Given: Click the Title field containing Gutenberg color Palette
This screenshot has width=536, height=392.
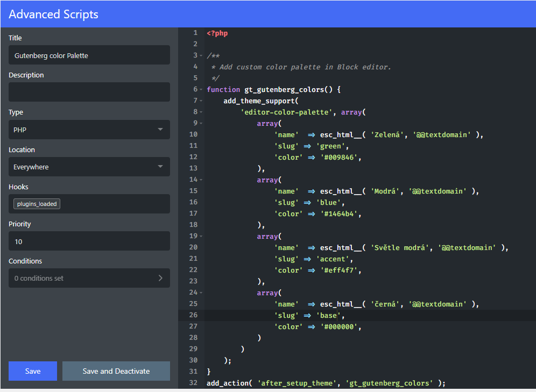Looking at the screenshot, I should (x=89, y=55).
